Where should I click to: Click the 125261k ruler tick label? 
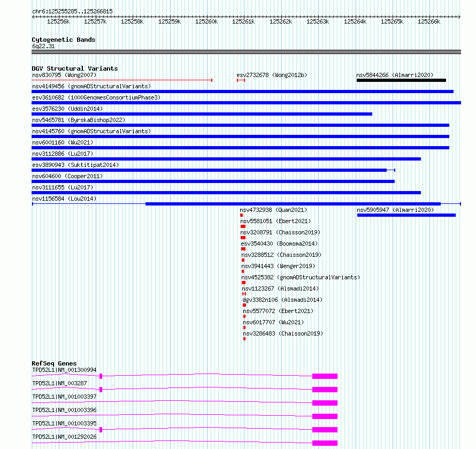click(x=243, y=21)
